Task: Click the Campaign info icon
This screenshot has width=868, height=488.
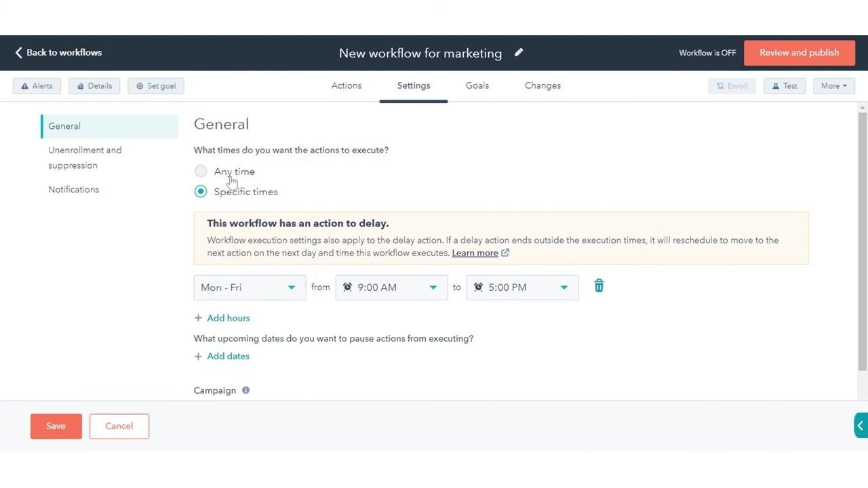Action: point(245,390)
